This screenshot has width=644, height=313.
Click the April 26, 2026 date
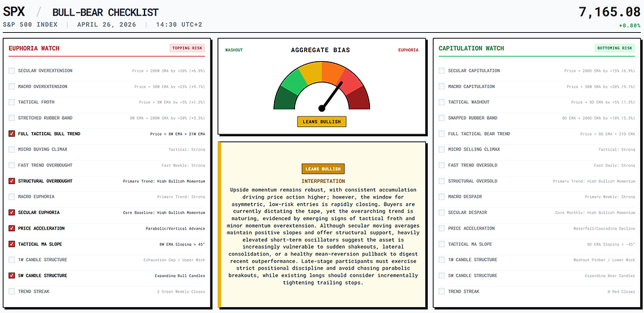[106, 24]
